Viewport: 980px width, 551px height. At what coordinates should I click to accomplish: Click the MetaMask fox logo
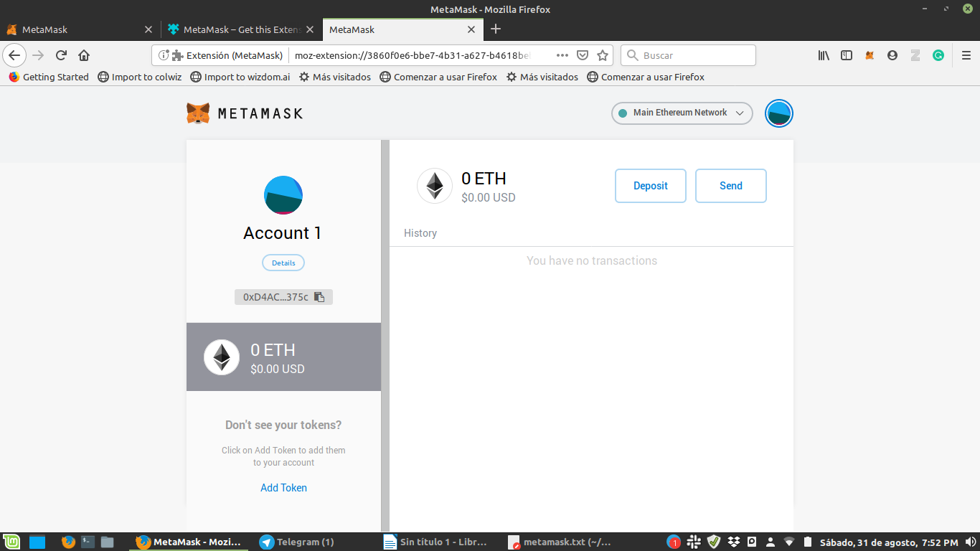[199, 113]
